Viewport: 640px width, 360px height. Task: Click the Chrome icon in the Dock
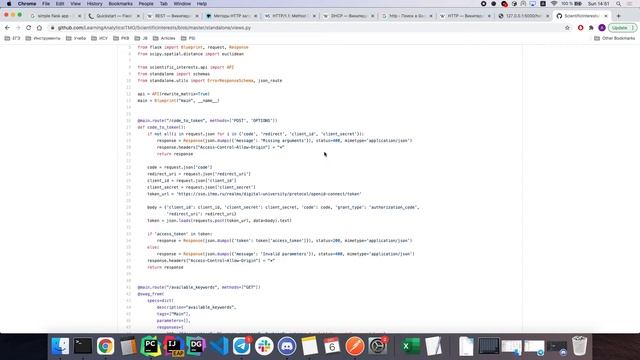[105, 346]
